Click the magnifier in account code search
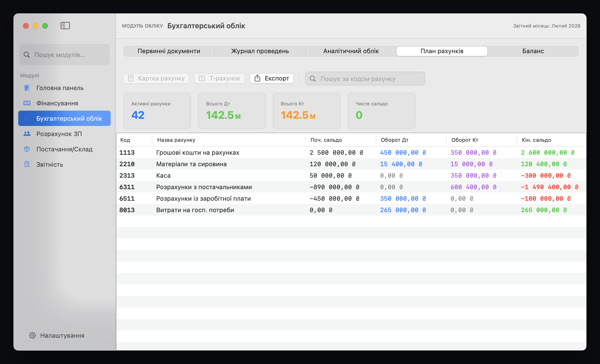 pos(313,79)
